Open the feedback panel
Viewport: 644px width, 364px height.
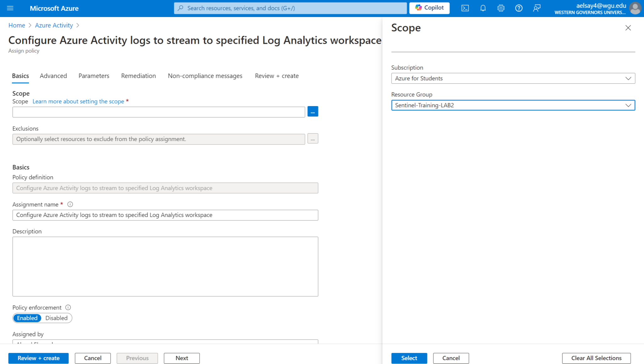point(537,8)
